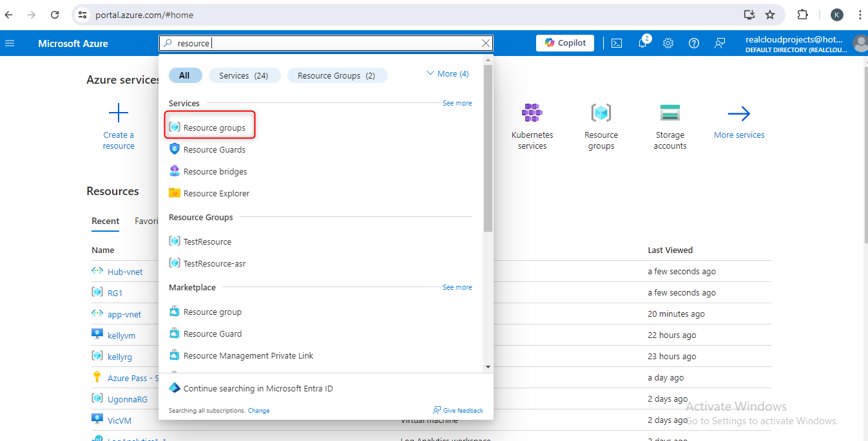This screenshot has width=868, height=441.
Task: Click the Kubernetes services icon
Action: pyautogui.click(x=532, y=113)
